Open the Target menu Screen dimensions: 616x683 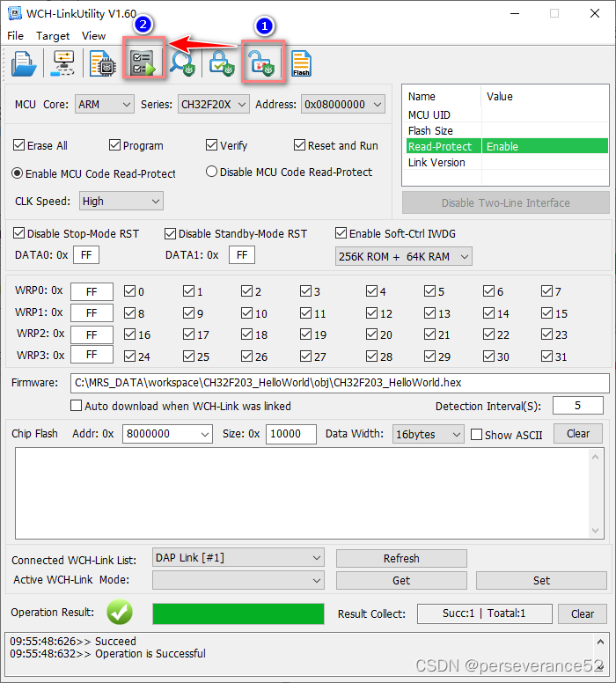tap(53, 36)
